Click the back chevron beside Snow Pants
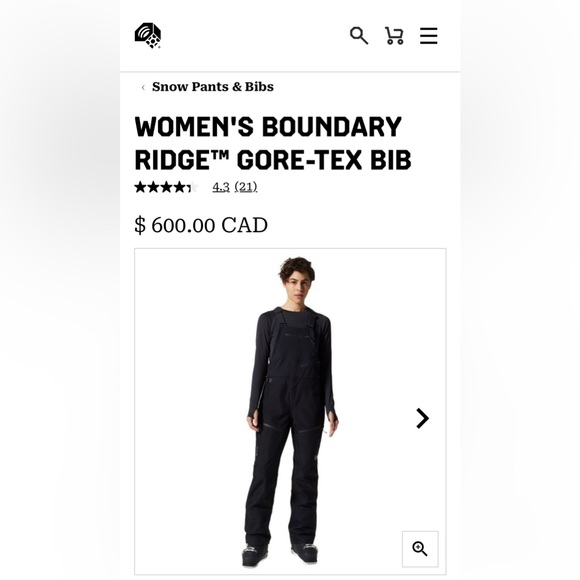Image resolution: width=580 pixels, height=580 pixels. (143, 87)
